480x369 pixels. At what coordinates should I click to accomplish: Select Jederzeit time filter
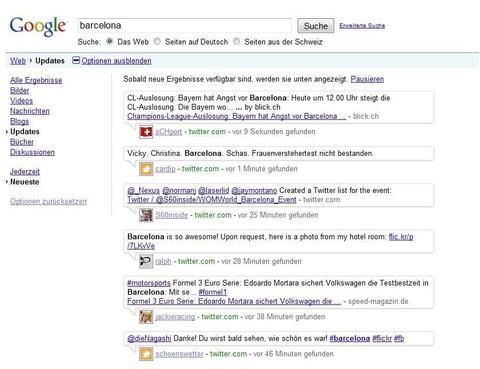[x=25, y=172]
